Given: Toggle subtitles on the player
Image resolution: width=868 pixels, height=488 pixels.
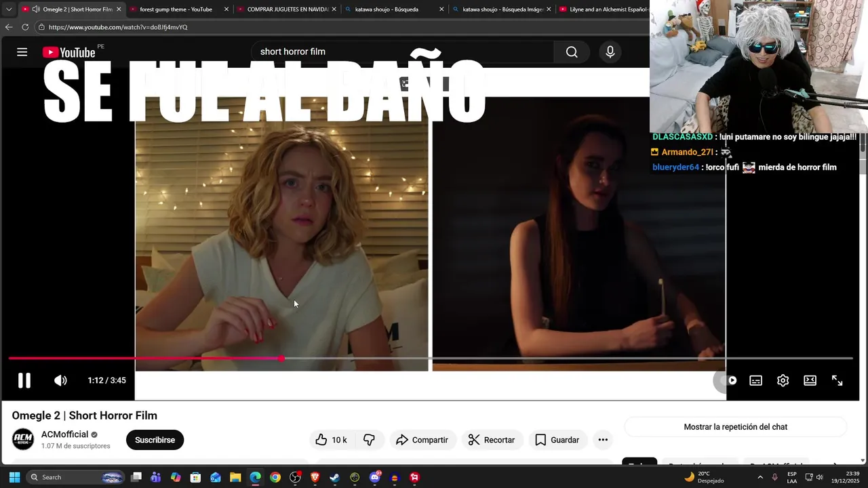Looking at the screenshot, I should click(755, 380).
